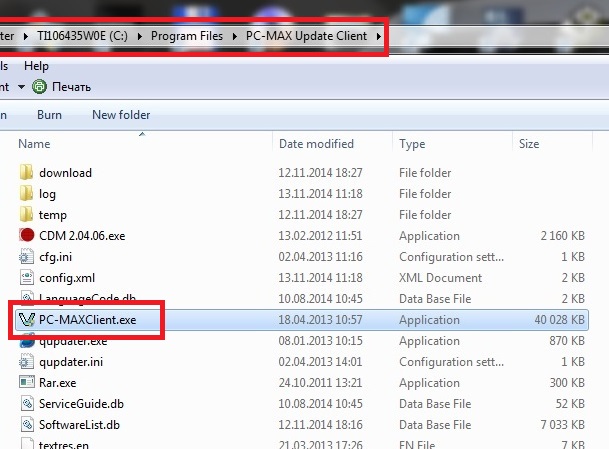Screen dimensions: 609x449
Task: Click the Rar.exe application icon
Action: 27,383
